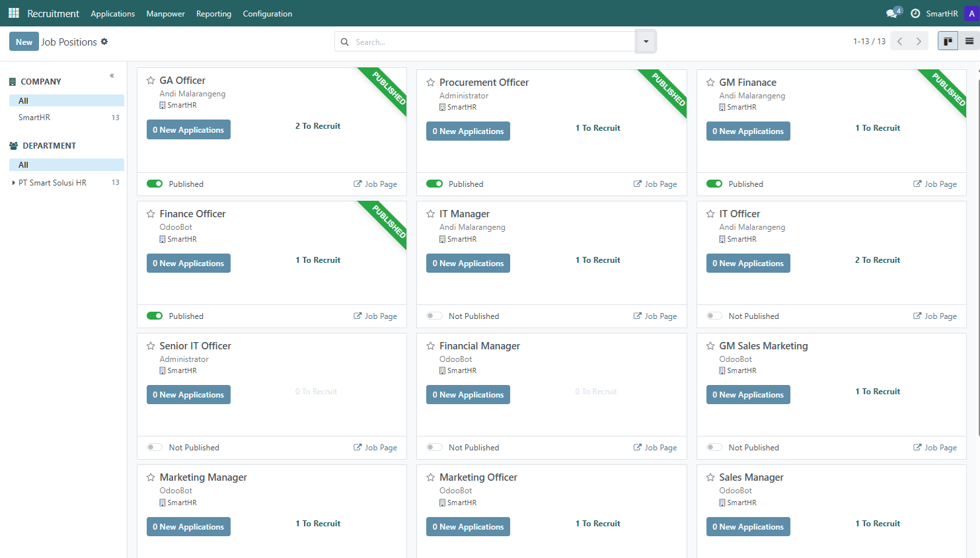Switch to list view
Viewport: 980px width, 558px height.
tap(969, 41)
